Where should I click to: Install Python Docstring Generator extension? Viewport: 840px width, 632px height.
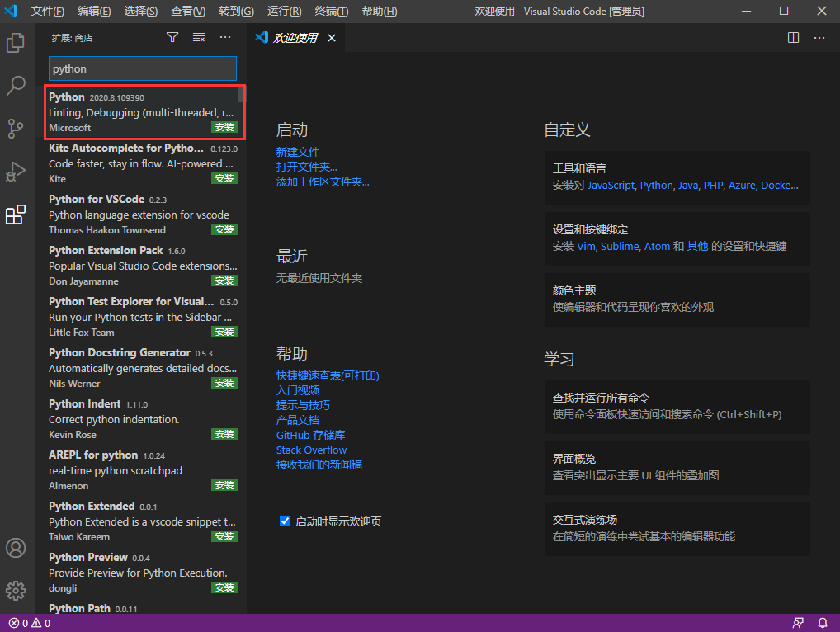click(x=224, y=383)
